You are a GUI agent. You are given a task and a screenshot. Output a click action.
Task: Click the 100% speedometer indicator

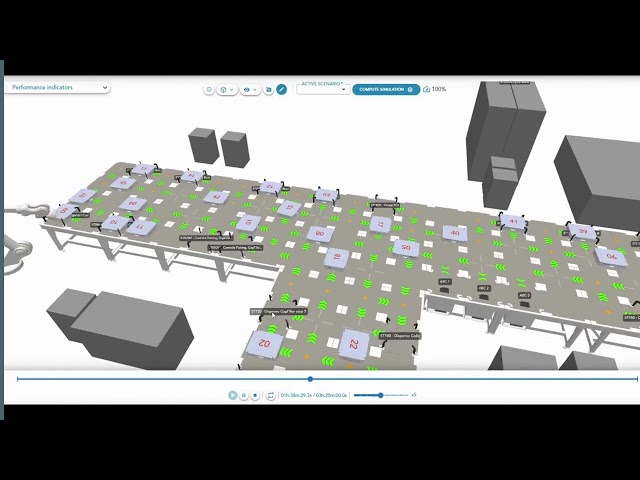(x=434, y=89)
